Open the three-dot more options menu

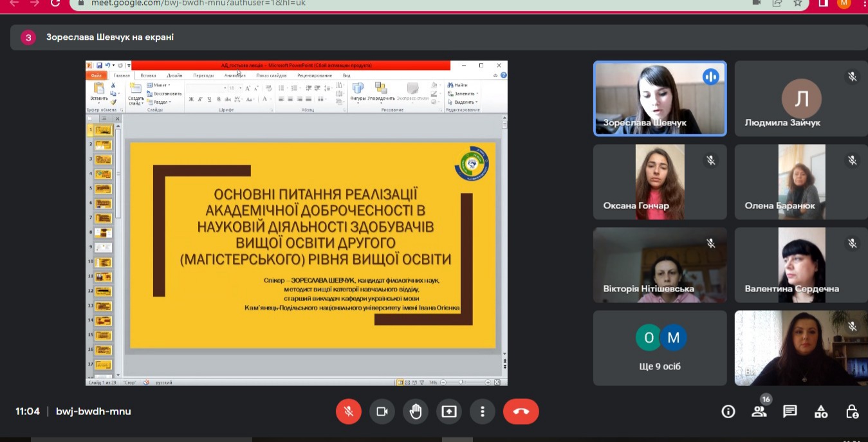pyautogui.click(x=482, y=412)
